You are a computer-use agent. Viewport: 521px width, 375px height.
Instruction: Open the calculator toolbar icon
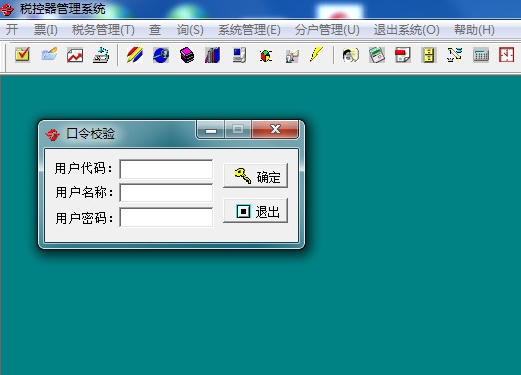481,55
